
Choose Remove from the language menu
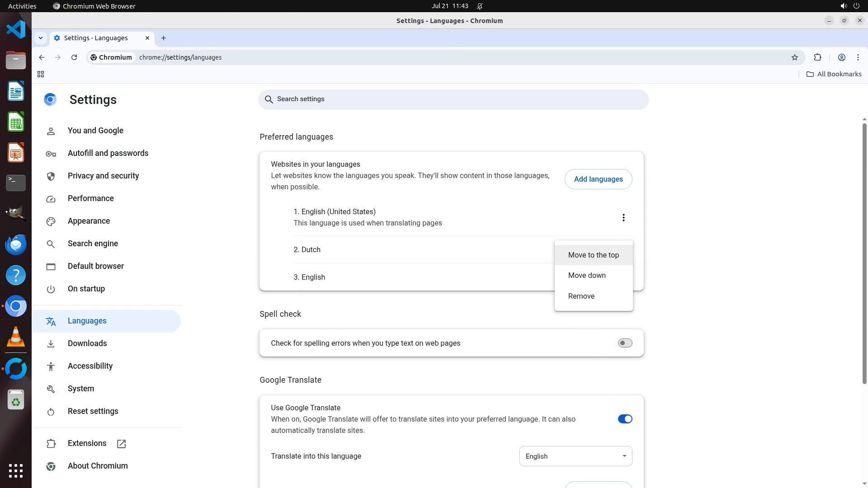click(581, 296)
